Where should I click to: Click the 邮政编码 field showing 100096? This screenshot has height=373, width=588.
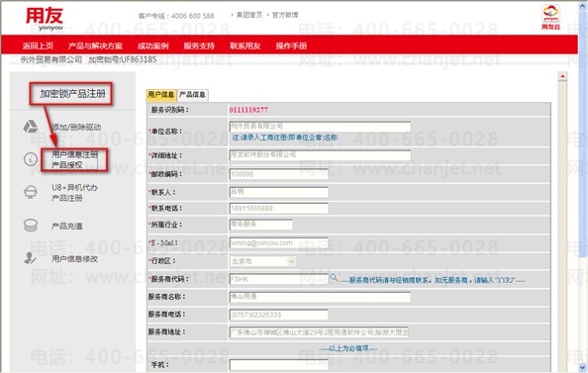point(278,174)
